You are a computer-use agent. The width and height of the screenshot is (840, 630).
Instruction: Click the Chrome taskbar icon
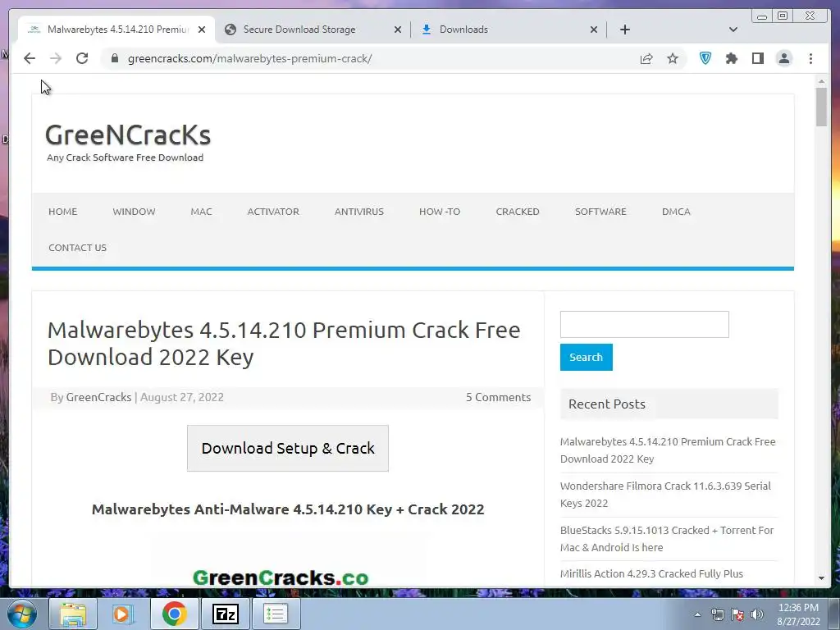coord(174,614)
